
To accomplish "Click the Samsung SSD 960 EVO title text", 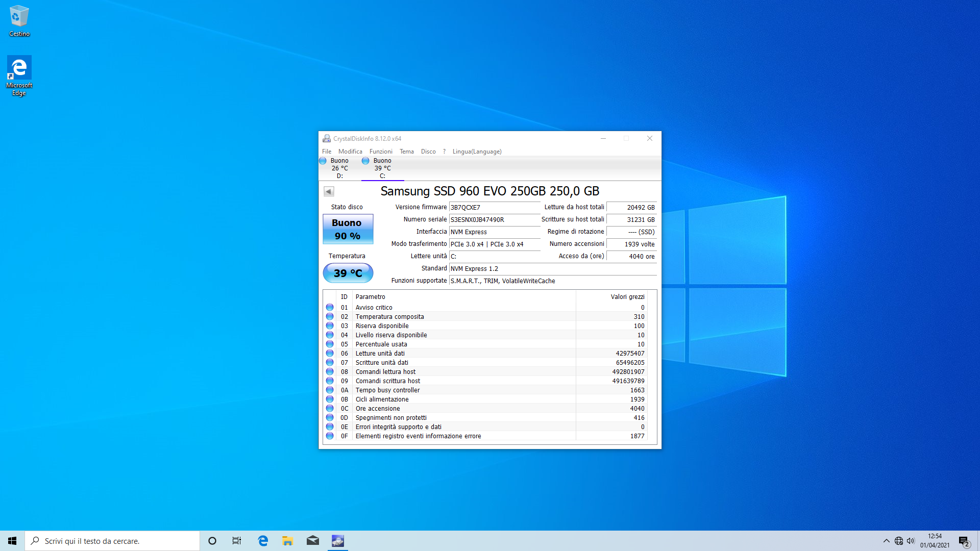I will coord(490,191).
